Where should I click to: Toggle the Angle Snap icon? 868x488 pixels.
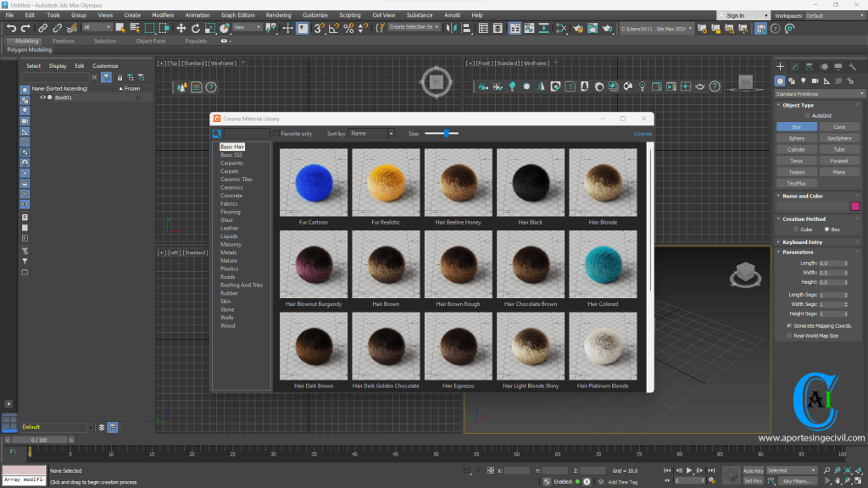pos(334,28)
